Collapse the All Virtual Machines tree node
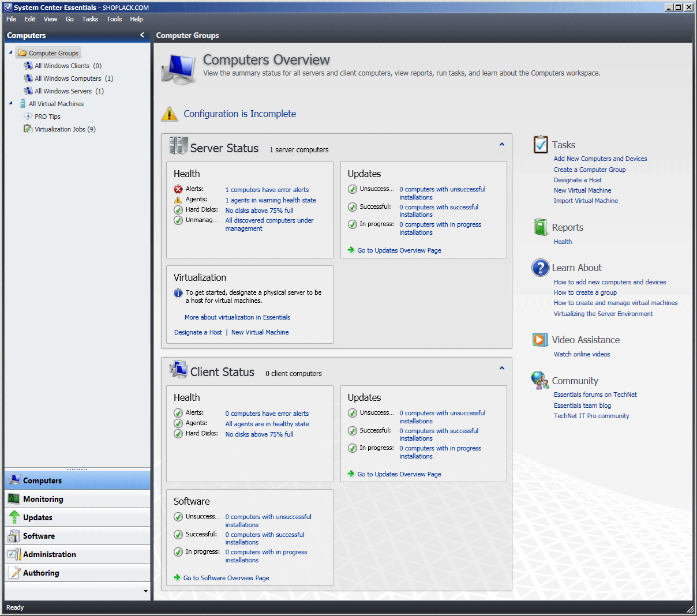697x616 pixels. coord(10,103)
